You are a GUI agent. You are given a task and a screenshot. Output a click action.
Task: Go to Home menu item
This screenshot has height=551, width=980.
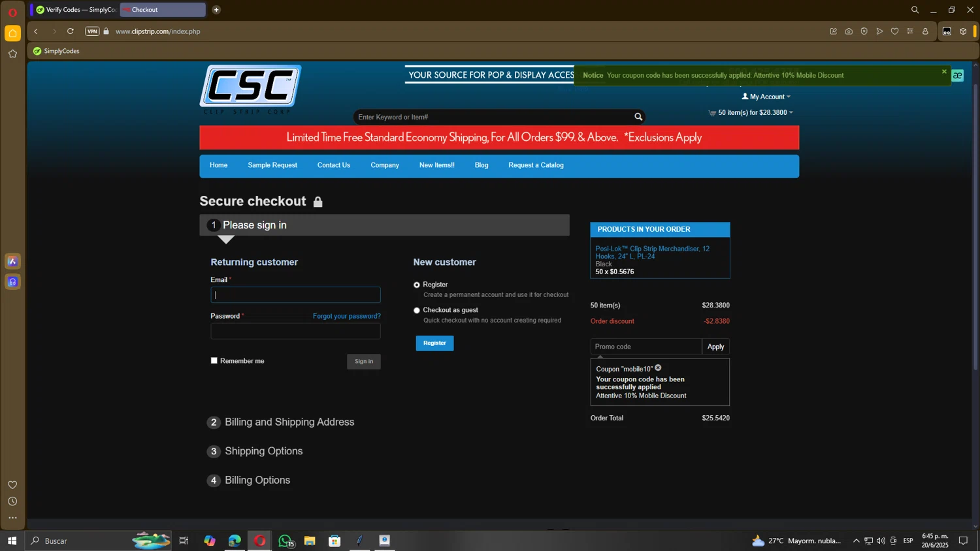(219, 165)
